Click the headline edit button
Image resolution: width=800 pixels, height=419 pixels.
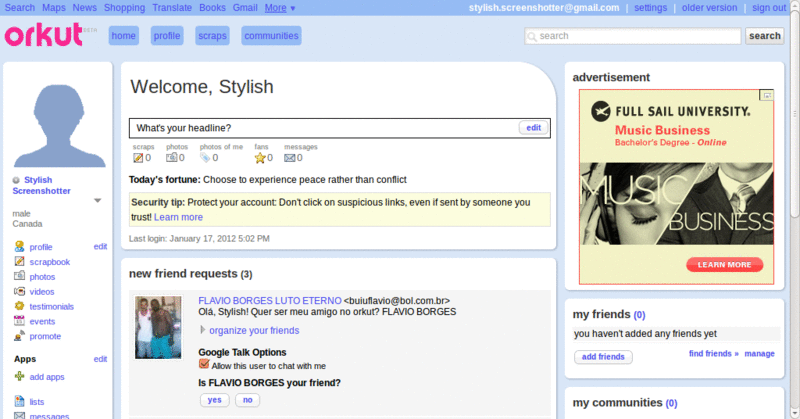click(x=534, y=128)
